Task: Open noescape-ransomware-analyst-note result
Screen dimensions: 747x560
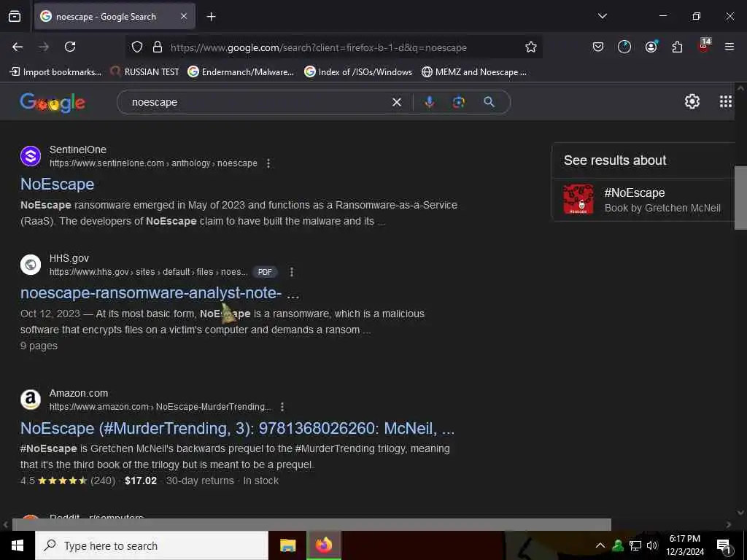Action: click(160, 293)
